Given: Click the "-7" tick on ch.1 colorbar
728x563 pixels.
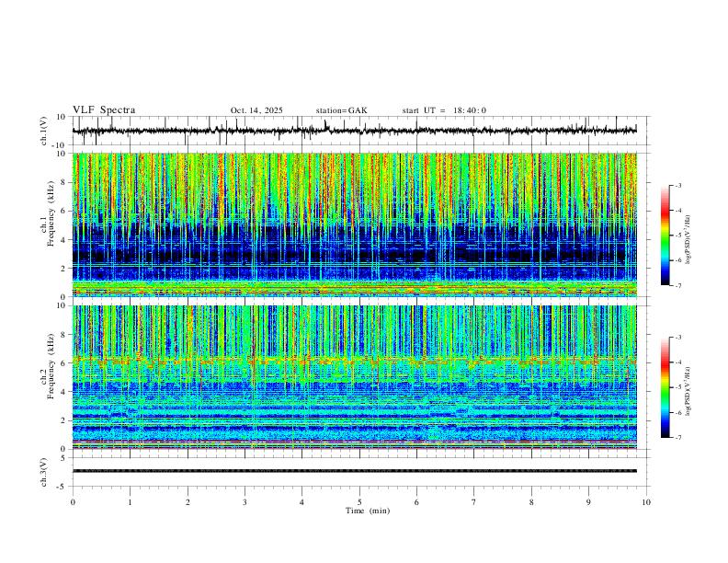Looking at the screenshot, I should (677, 286).
